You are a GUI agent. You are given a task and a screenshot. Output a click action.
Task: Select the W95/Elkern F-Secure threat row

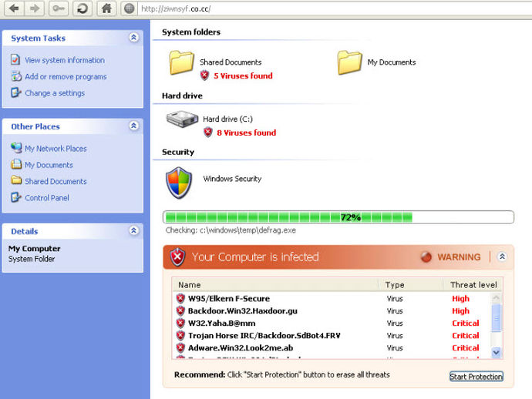(x=332, y=299)
